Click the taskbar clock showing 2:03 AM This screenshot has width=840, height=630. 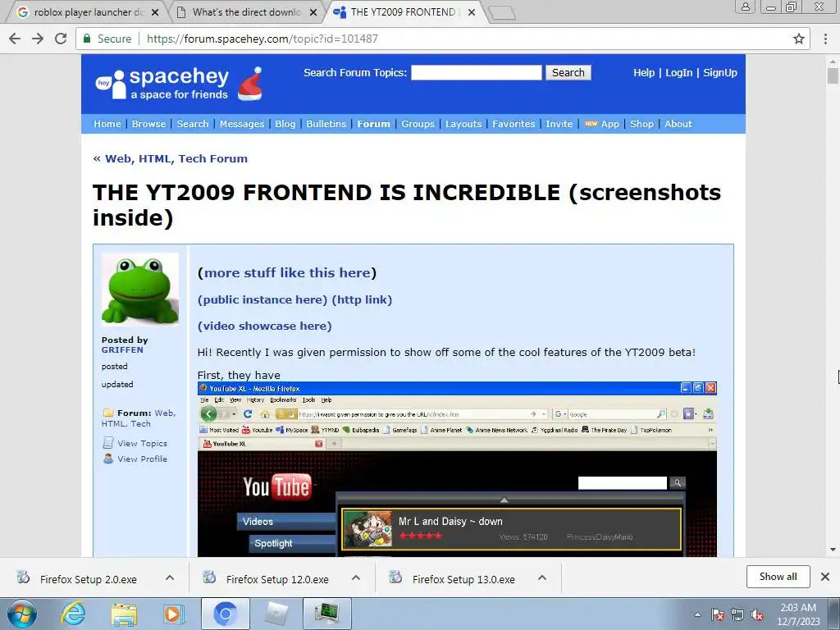pos(798,614)
